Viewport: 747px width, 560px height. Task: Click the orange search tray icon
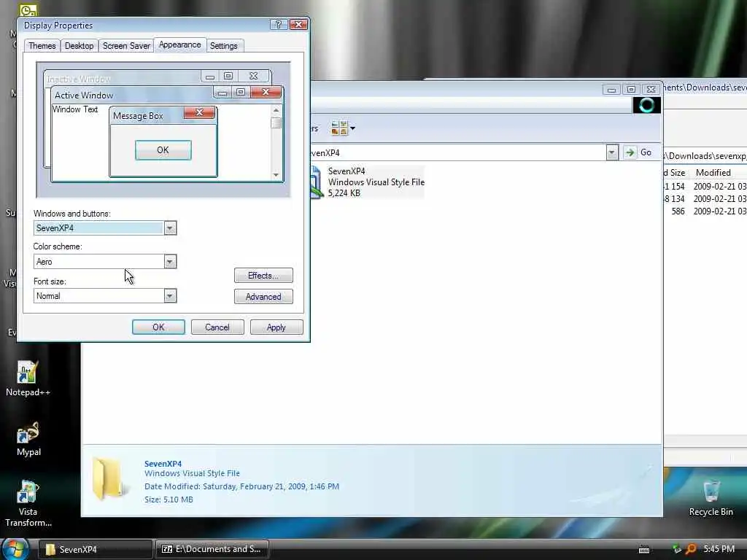690,550
